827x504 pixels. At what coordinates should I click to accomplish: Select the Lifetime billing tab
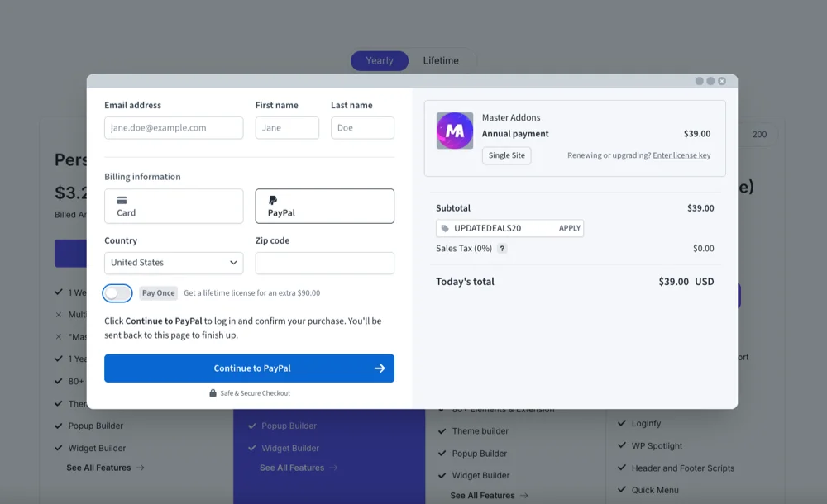[x=441, y=60]
